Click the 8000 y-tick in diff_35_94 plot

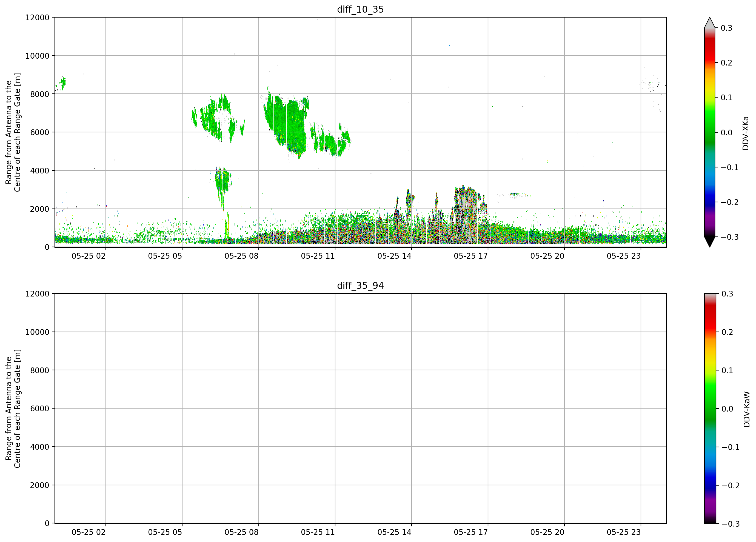point(40,370)
